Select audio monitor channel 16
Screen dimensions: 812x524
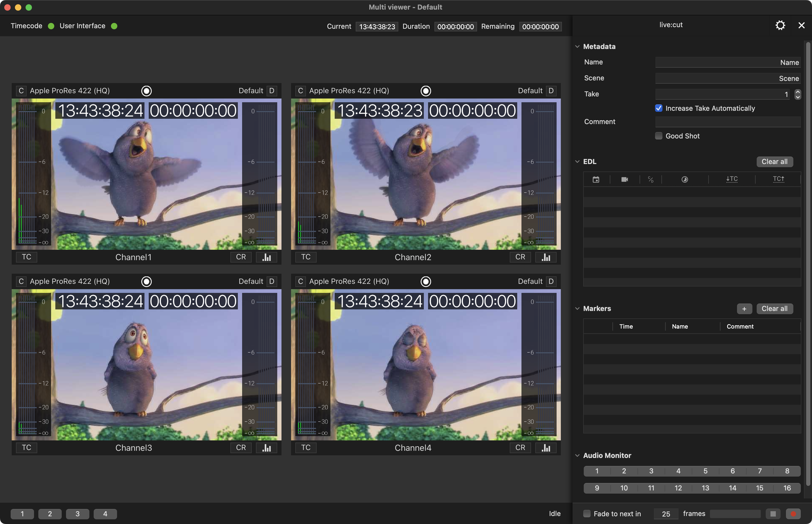787,488
